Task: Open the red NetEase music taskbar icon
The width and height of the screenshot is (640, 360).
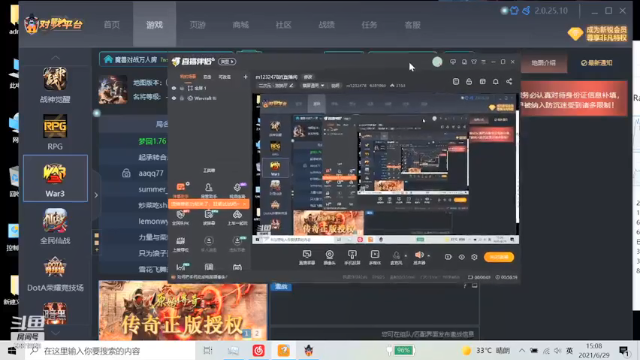Action: pos(258,351)
